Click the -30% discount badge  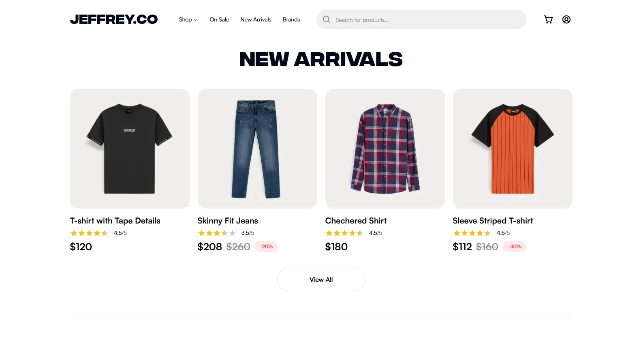(515, 247)
